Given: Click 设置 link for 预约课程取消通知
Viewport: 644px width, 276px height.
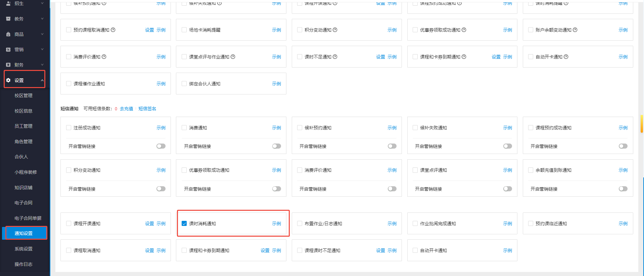Looking at the screenshot, I should click(x=149, y=30).
